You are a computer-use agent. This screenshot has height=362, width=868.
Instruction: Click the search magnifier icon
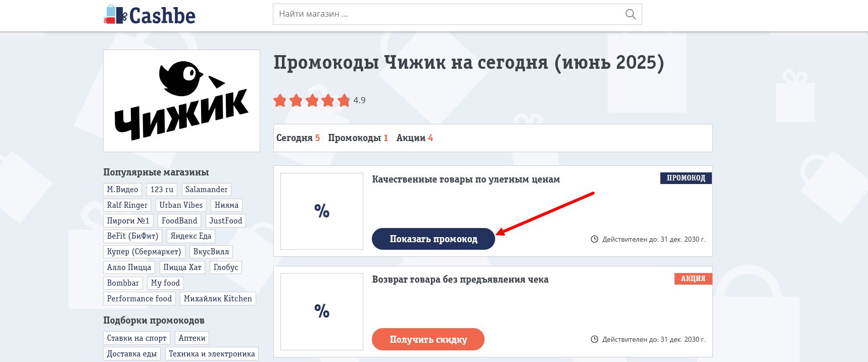pos(631,14)
